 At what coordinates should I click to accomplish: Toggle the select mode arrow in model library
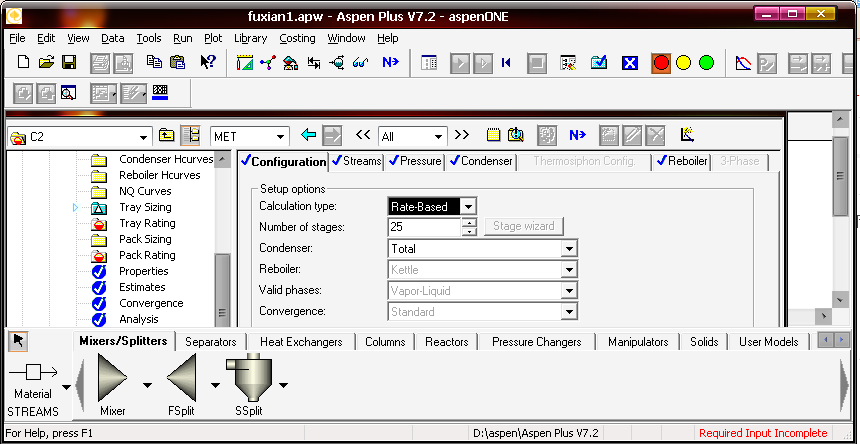tap(17, 342)
